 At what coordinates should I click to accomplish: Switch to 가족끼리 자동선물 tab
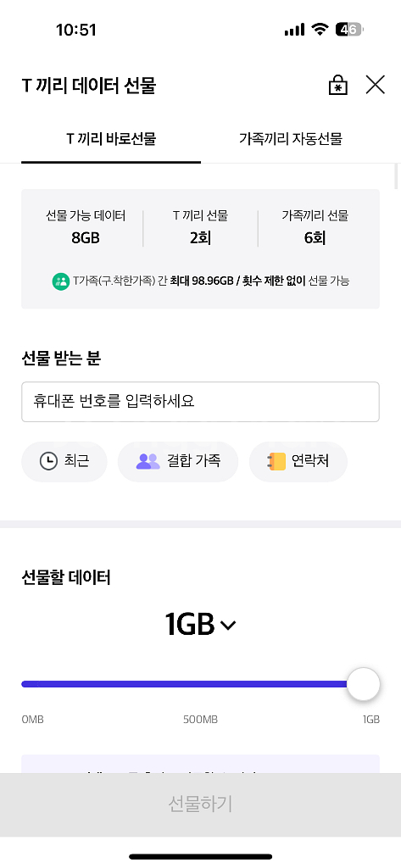tap(291, 138)
